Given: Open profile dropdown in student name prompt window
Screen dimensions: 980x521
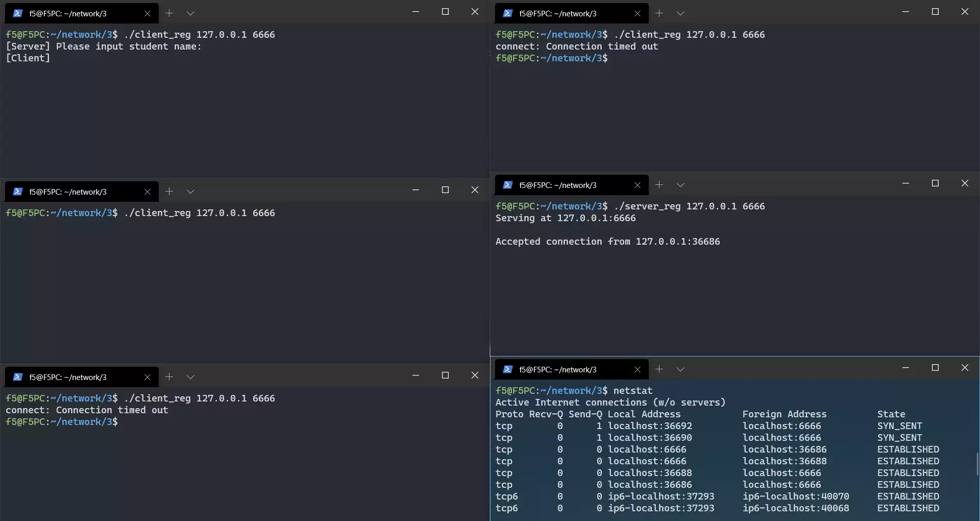Looking at the screenshot, I should (x=190, y=13).
